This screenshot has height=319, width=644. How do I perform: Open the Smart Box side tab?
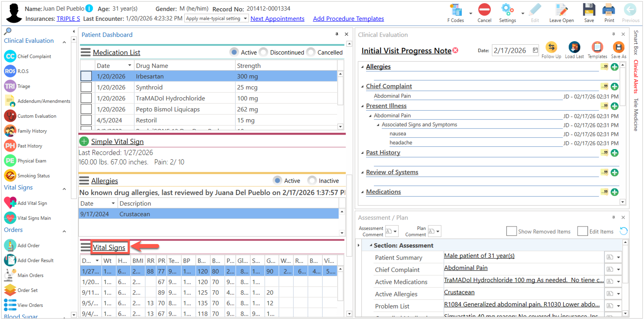coord(636,43)
